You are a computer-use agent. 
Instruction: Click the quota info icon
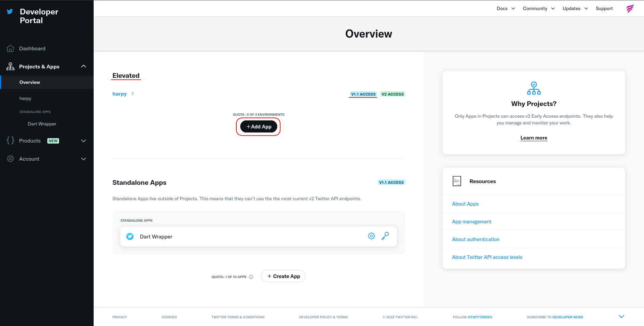(x=251, y=277)
